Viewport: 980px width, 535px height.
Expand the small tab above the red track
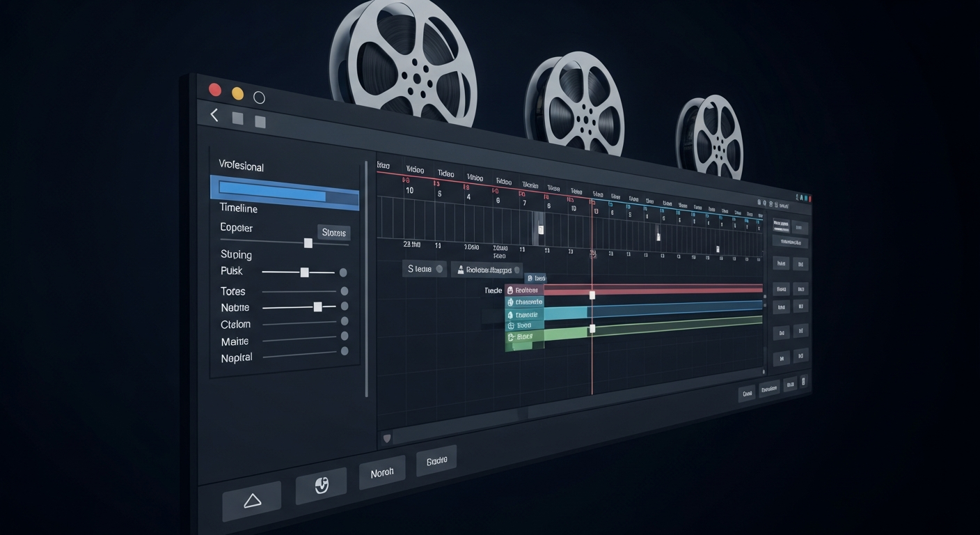point(535,278)
